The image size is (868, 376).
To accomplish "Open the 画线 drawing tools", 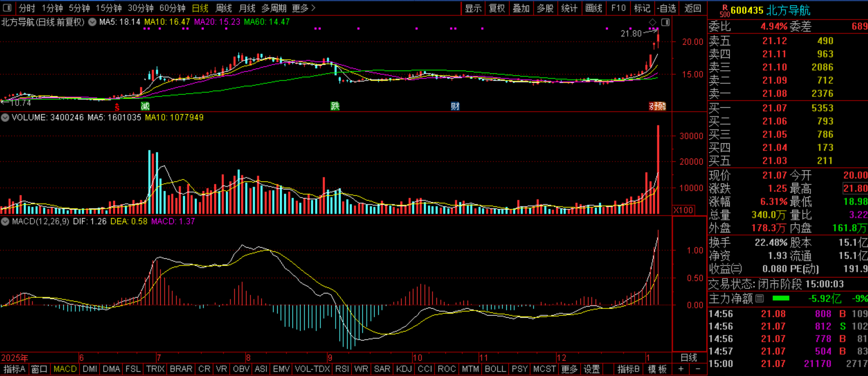I will click(x=593, y=8).
